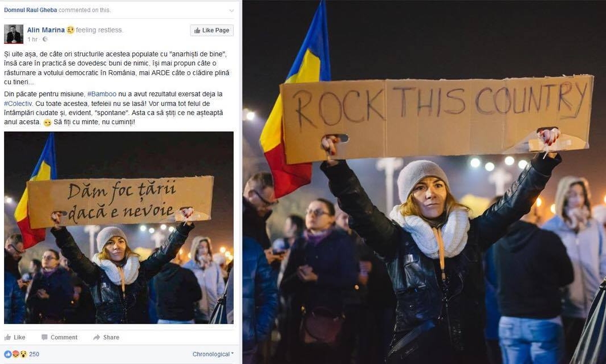
Task: Open Alin Marina's profile name link
Action: (46, 30)
